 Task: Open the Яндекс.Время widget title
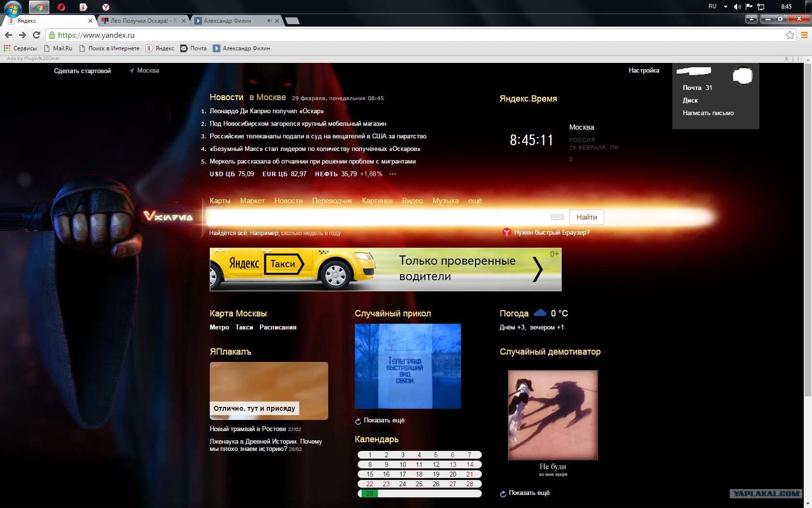[528, 99]
